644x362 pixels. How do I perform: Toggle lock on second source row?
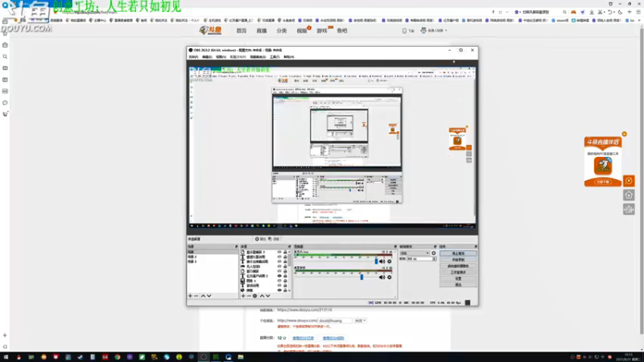285,257
